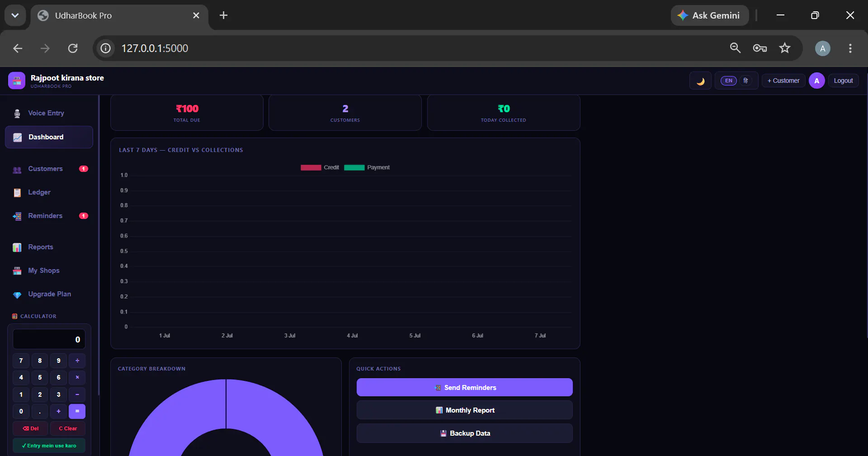Click the Upgrade Plan diamond icon

coord(17,295)
